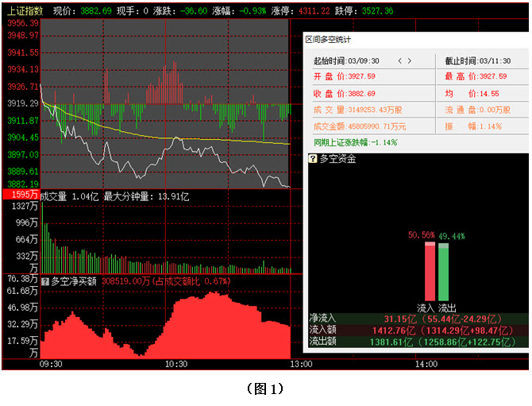Select the 流出额 row in the table
Screen dimensions: 532x406
pos(417,342)
